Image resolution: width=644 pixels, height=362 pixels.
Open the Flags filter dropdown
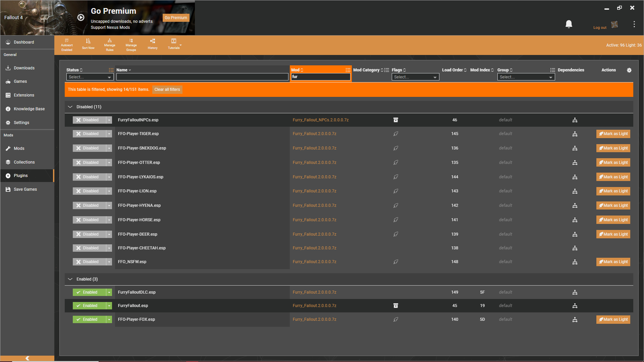pyautogui.click(x=415, y=77)
